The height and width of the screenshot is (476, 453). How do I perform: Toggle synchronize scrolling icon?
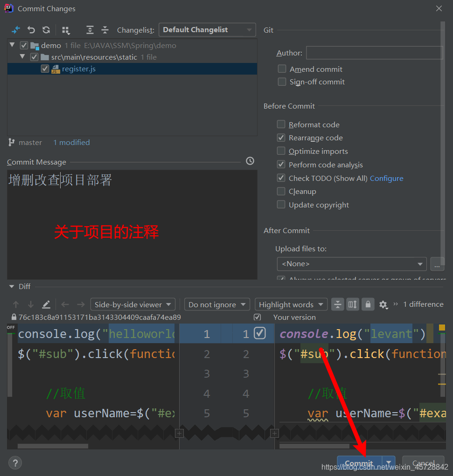click(353, 304)
